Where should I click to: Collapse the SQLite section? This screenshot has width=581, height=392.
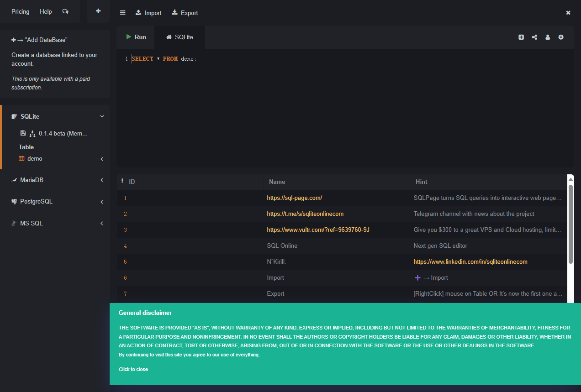tap(102, 117)
